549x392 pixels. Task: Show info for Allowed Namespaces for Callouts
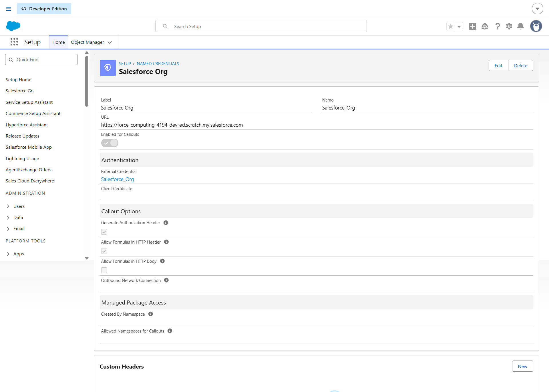[x=170, y=331]
